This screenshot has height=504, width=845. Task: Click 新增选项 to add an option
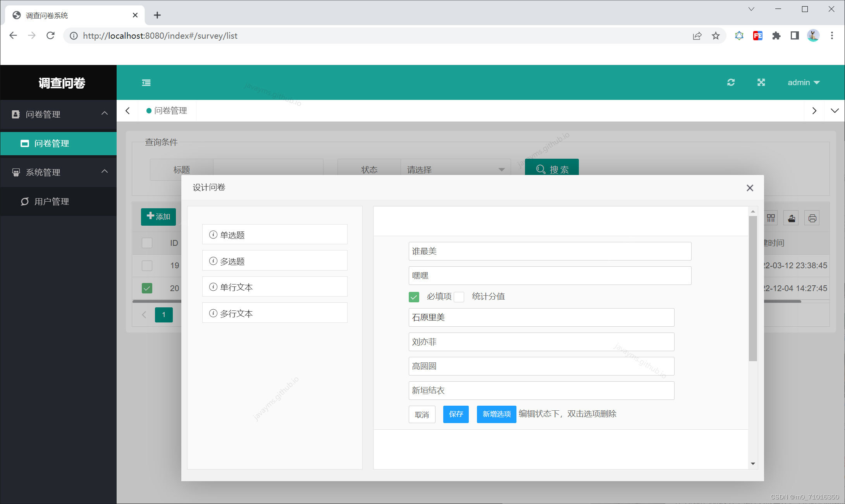coord(496,414)
